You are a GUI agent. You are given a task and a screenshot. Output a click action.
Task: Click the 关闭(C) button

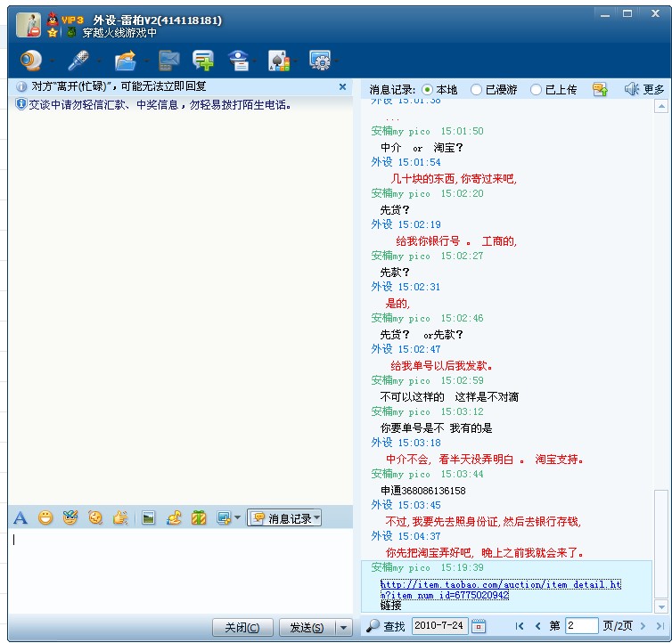click(x=242, y=628)
